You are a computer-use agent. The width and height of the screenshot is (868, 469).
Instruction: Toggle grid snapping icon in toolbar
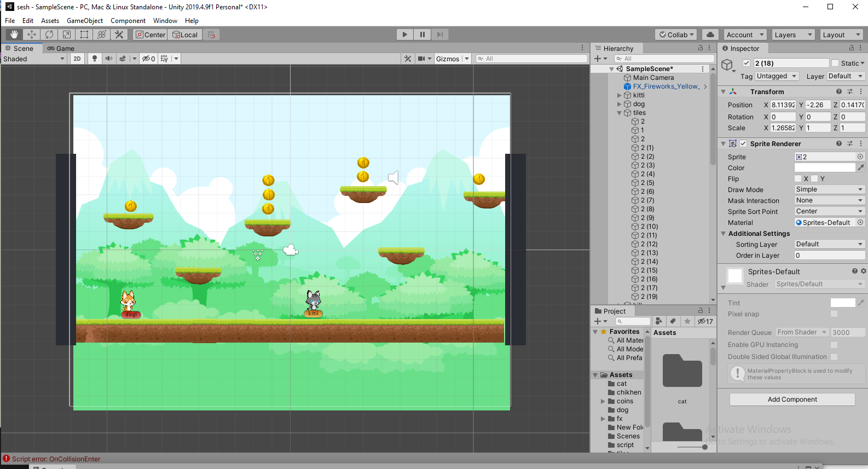(211, 34)
